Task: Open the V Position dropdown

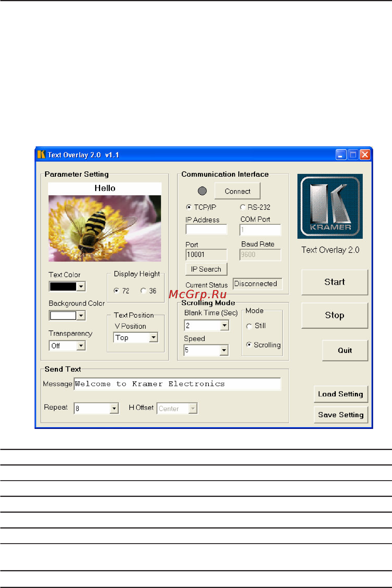Action: pos(154,337)
